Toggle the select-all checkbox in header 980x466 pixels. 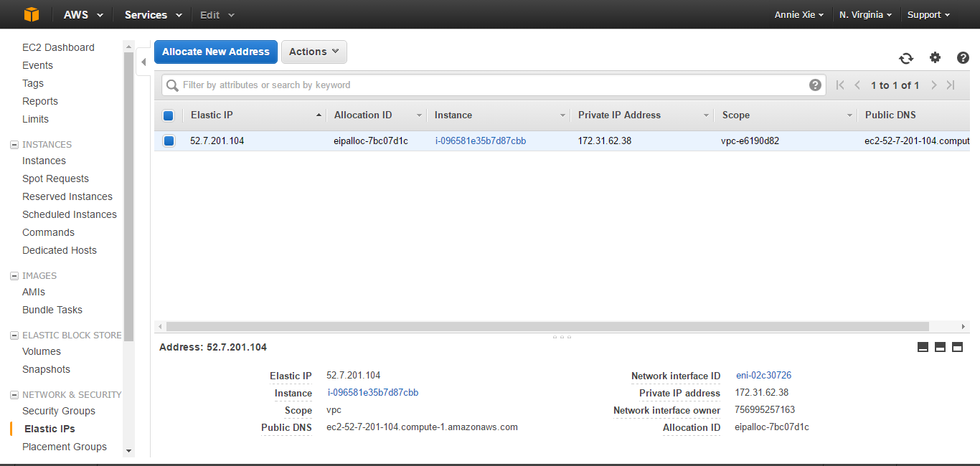[x=169, y=115]
